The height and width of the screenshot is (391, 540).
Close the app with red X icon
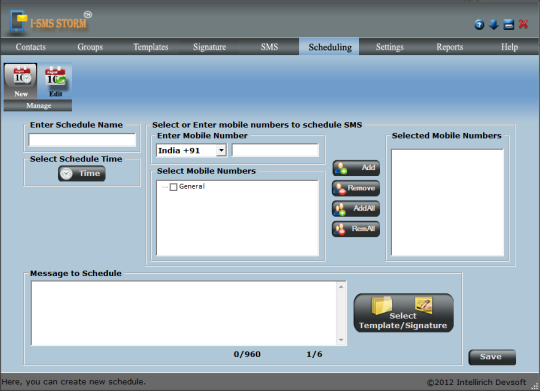pyautogui.click(x=523, y=24)
